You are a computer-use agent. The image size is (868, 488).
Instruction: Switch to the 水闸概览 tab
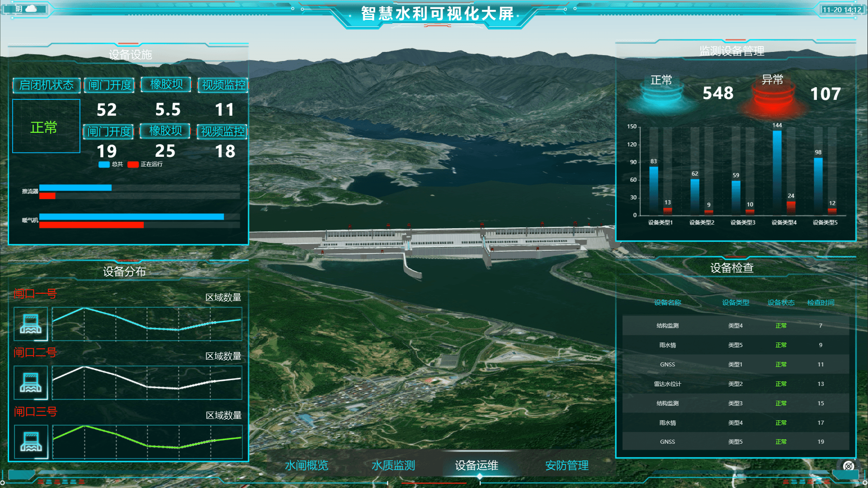[x=306, y=465]
